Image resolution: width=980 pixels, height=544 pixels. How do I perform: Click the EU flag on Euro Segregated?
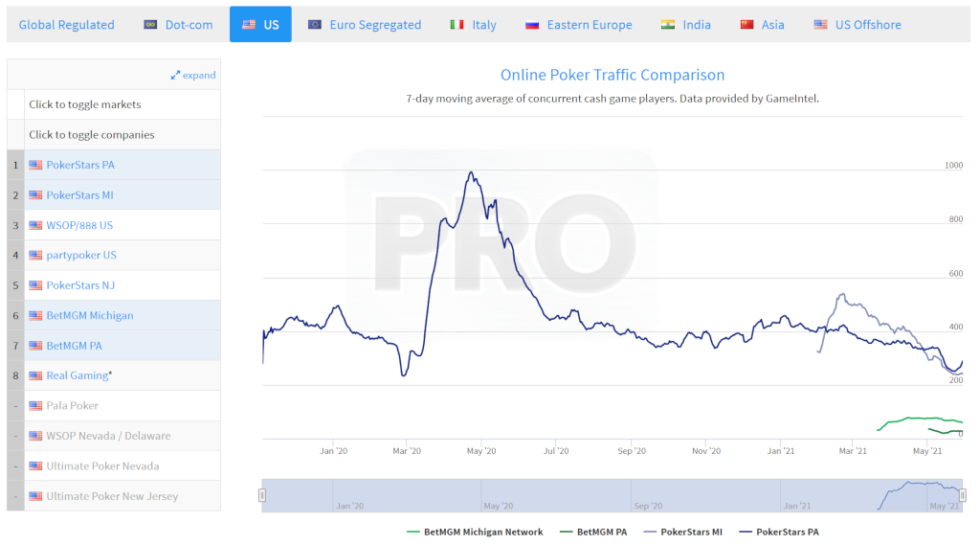[315, 24]
